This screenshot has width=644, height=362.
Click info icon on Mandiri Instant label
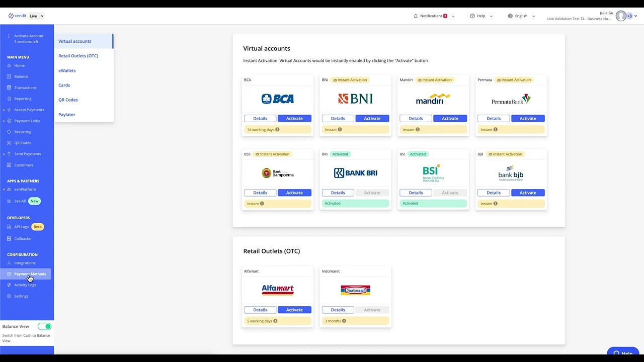click(418, 129)
